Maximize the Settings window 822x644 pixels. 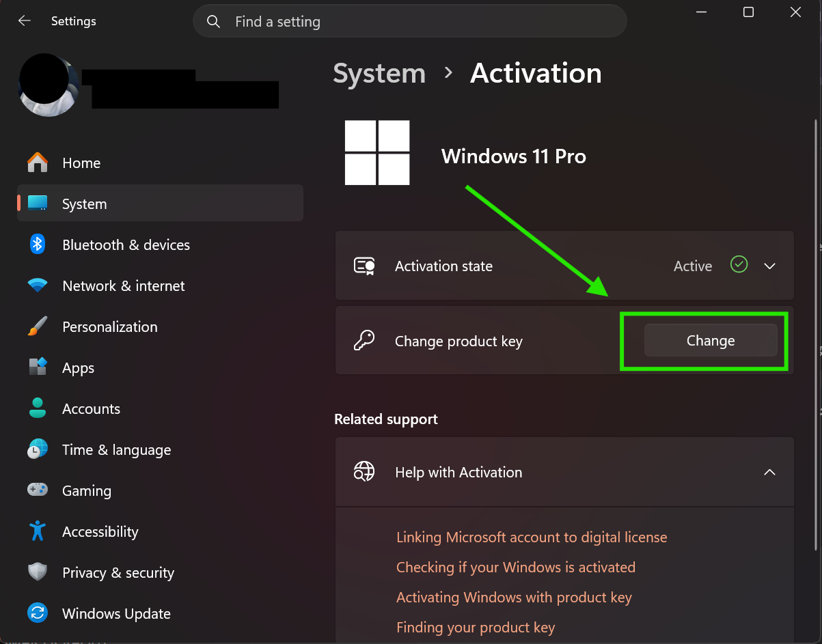point(748,12)
